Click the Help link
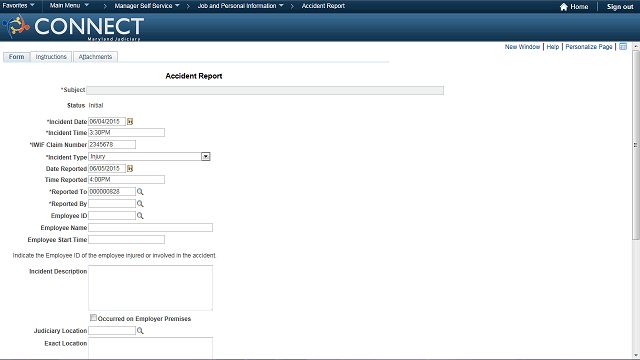The height and width of the screenshot is (360, 640). 553,47
